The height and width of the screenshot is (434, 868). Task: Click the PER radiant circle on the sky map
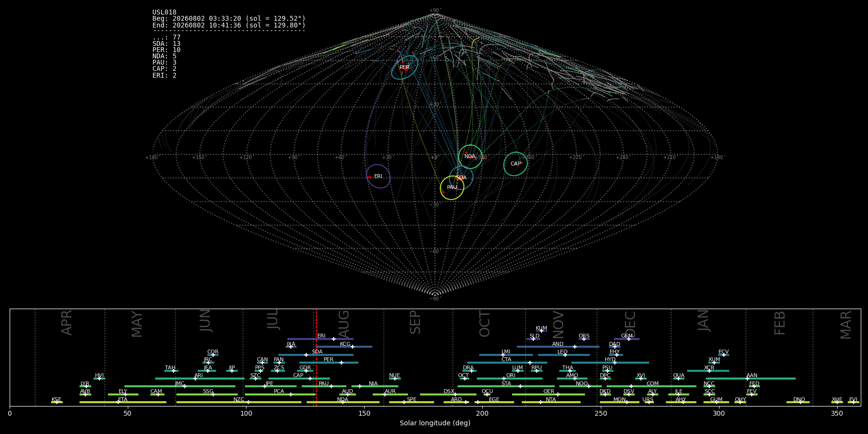point(405,67)
